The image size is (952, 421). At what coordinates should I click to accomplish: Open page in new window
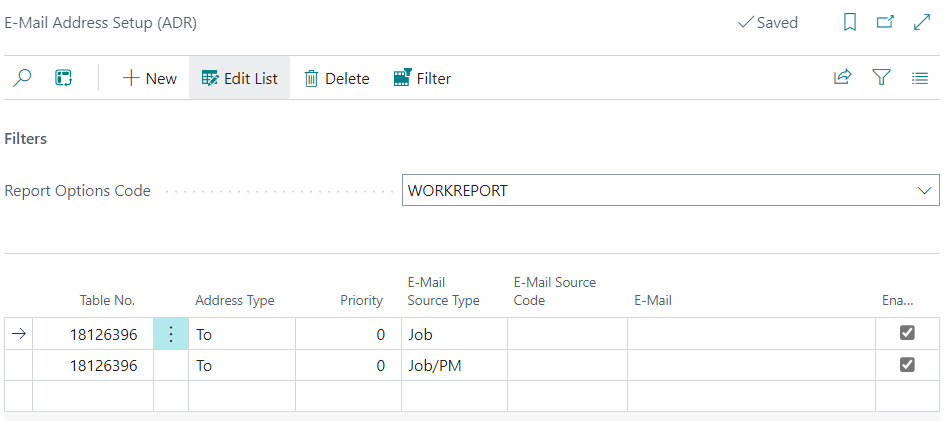click(x=885, y=22)
